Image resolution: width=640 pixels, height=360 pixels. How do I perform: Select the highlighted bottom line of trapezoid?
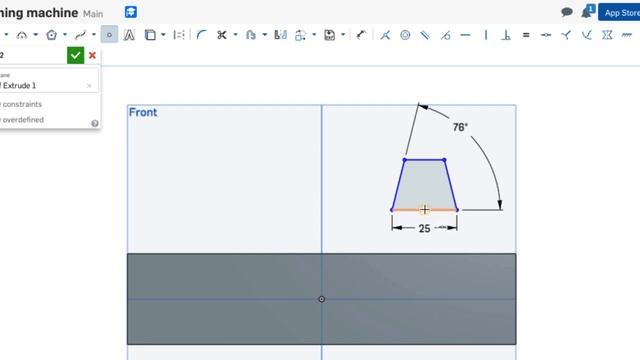pyautogui.click(x=424, y=210)
